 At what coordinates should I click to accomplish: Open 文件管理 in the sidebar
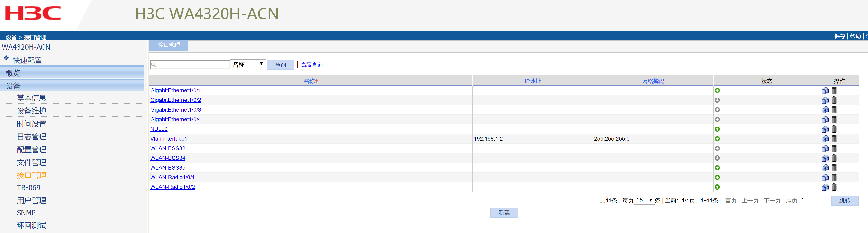click(31, 162)
